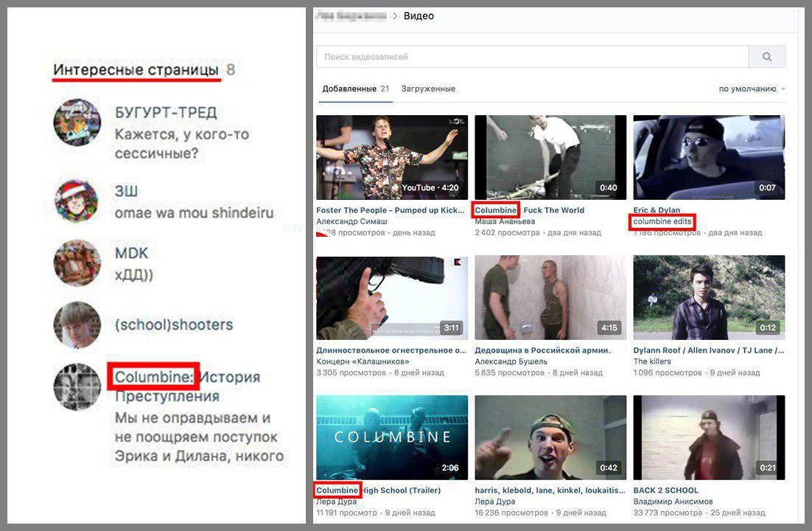Open uploader columbine edits

click(662, 221)
